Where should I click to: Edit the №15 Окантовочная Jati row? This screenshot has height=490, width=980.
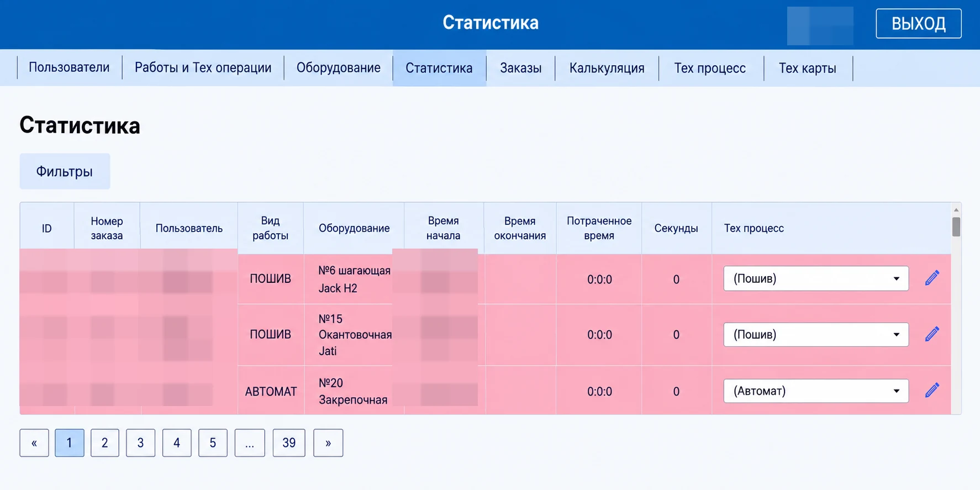[932, 334]
